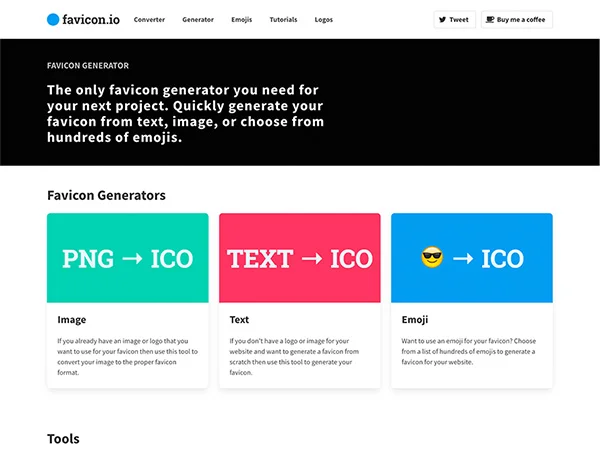Open the Converter menu item
600x450 pixels.
pos(149,19)
